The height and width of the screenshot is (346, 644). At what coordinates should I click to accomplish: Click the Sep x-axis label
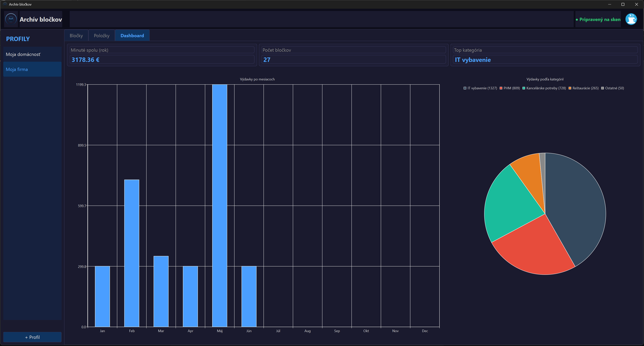pyautogui.click(x=337, y=331)
